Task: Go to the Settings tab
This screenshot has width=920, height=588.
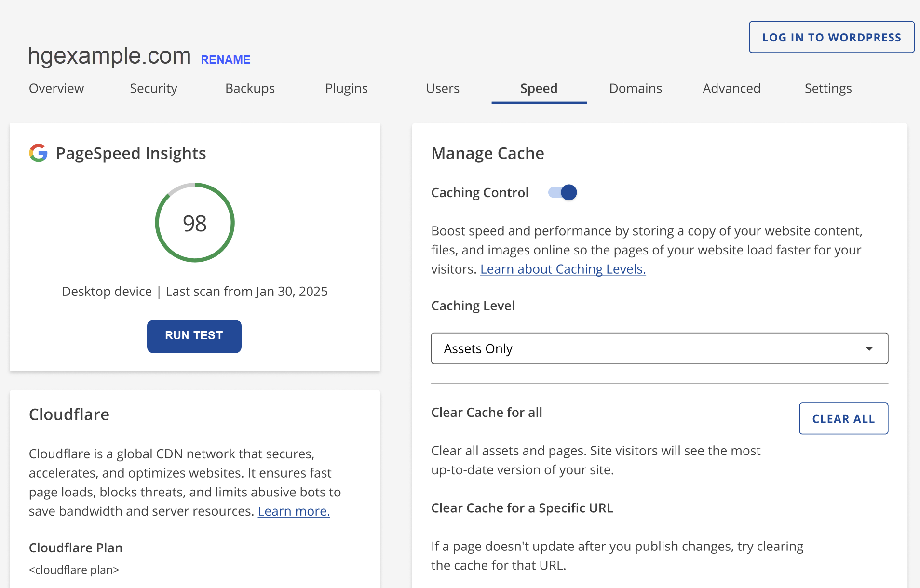Action: (x=828, y=88)
